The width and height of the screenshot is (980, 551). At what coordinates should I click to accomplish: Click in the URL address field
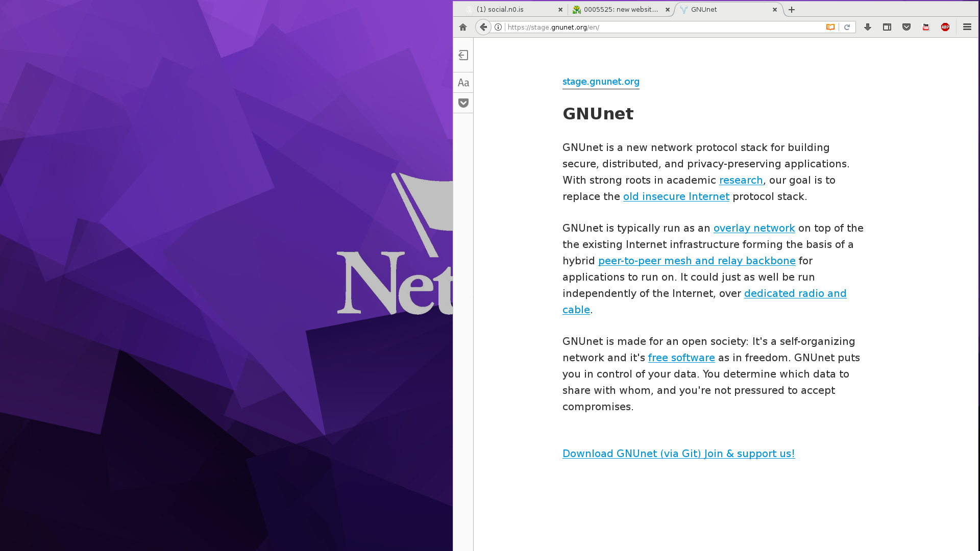664,27
